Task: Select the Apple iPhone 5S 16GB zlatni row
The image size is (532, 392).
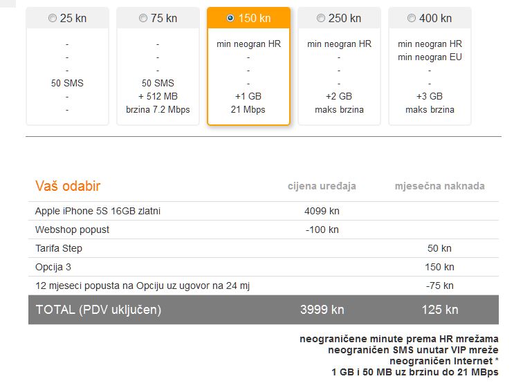Action: 264,211
